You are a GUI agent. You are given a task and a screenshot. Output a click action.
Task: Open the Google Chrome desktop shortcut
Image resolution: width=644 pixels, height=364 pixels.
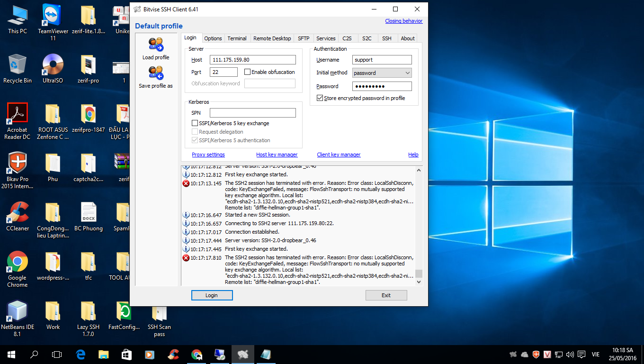tap(18, 262)
